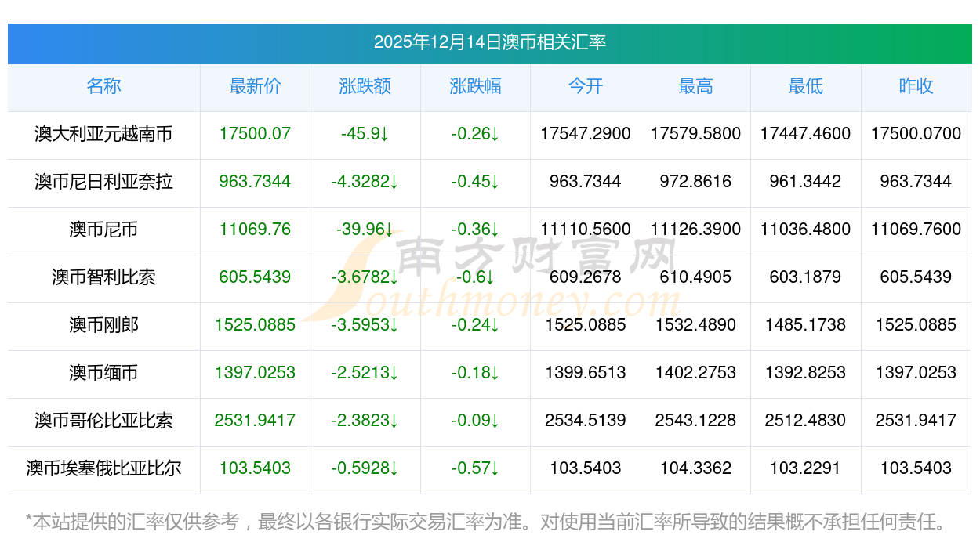Click the 澳币智利比索 row name

click(103, 277)
